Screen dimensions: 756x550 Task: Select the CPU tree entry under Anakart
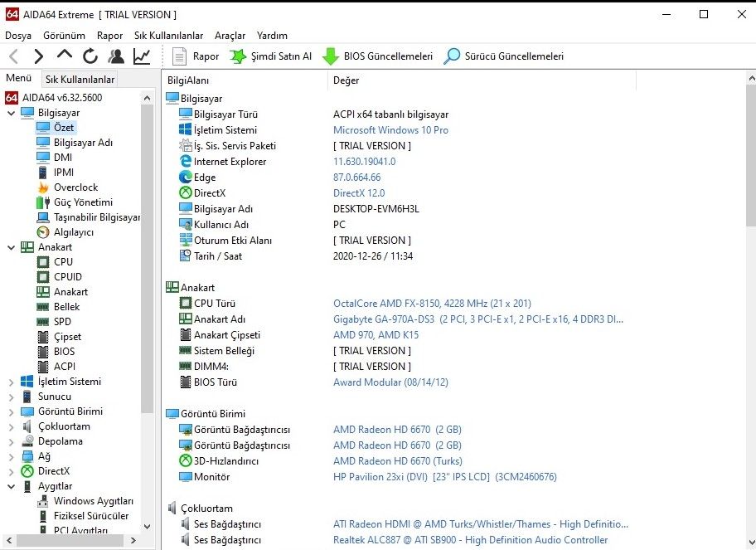pos(55,262)
